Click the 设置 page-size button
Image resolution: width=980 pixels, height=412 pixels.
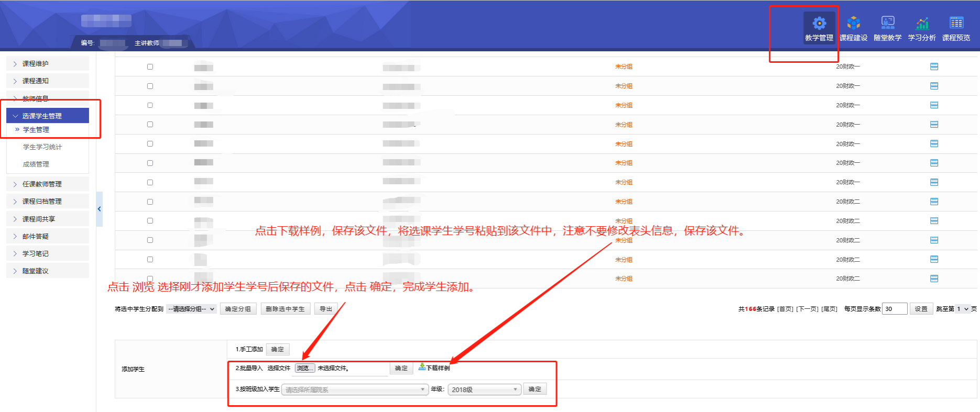click(921, 309)
